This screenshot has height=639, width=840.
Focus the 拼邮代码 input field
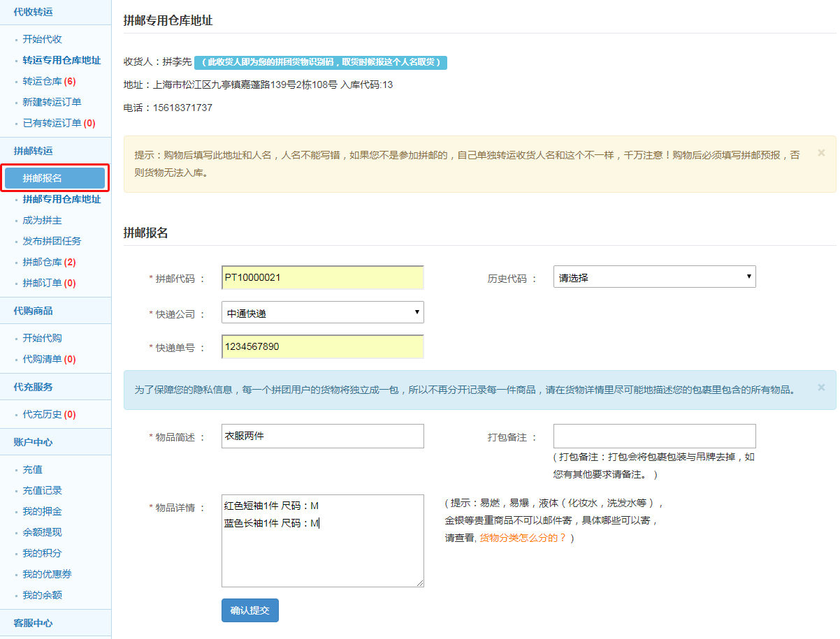pyautogui.click(x=322, y=277)
